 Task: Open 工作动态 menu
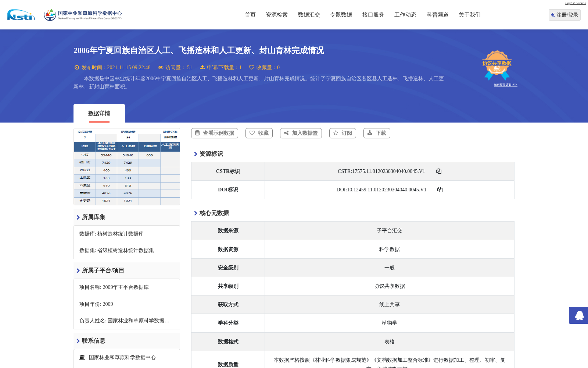pos(405,15)
